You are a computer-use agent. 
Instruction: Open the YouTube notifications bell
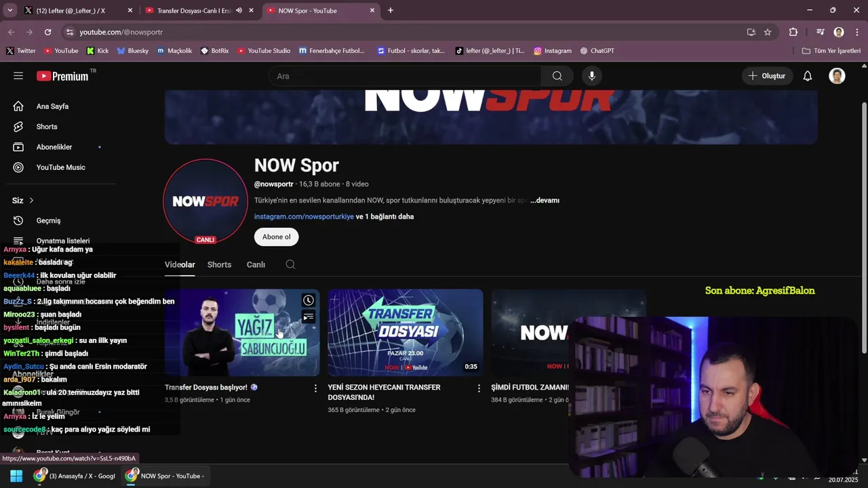[808, 76]
